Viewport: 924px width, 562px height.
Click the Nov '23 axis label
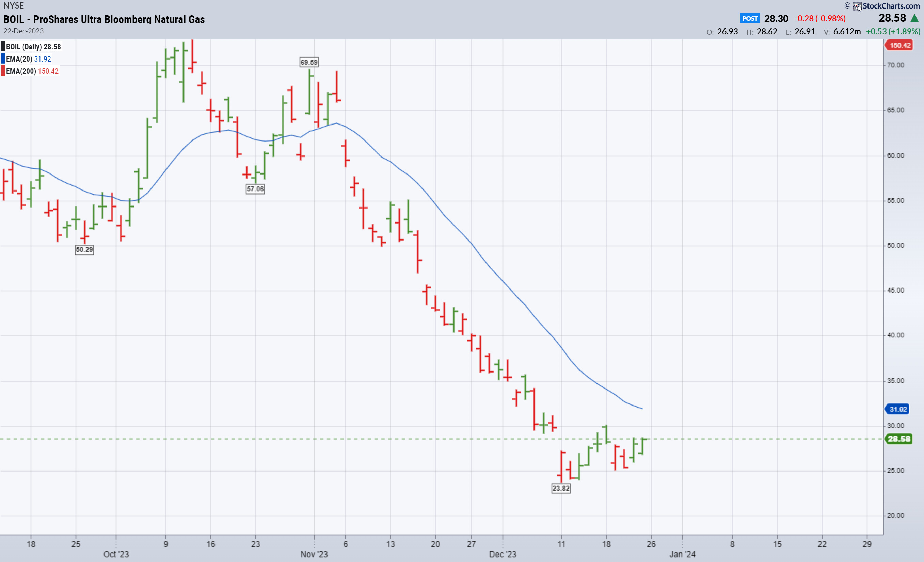tap(314, 554)
